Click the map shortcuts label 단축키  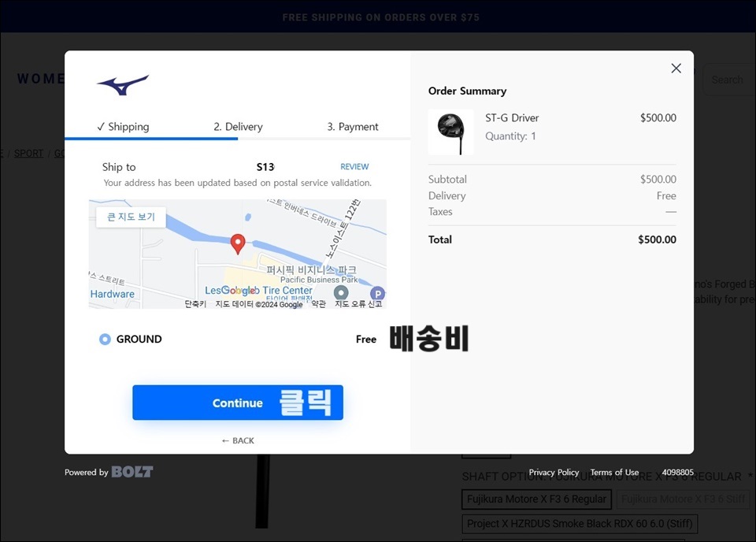point(195,304)
